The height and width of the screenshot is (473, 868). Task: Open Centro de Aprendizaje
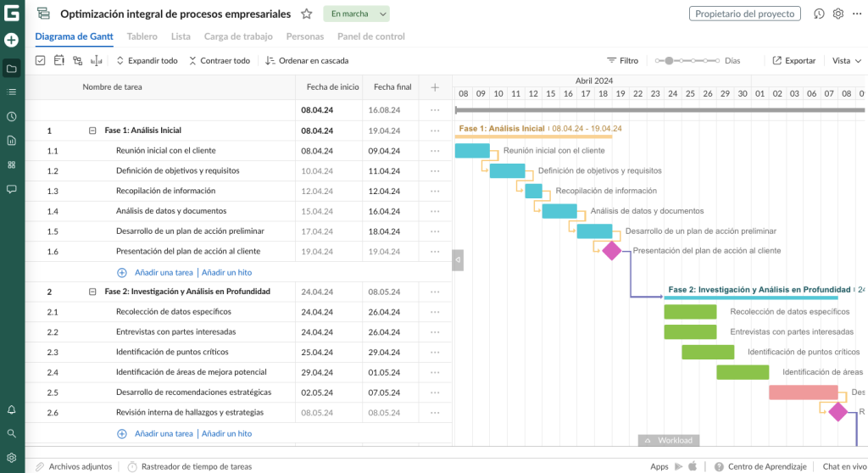(760, 466)
